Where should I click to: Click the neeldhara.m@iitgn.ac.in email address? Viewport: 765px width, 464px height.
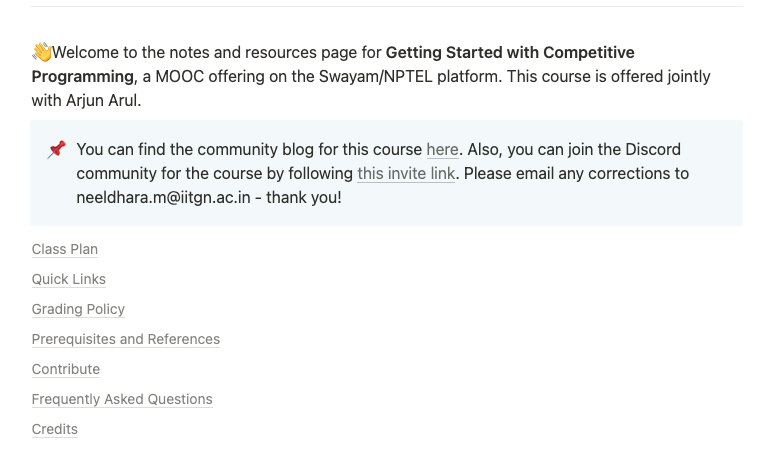click(163, 198)
